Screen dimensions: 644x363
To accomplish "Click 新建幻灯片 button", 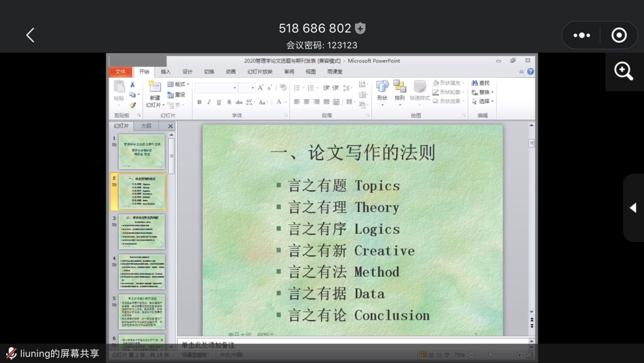I will 154,95.
